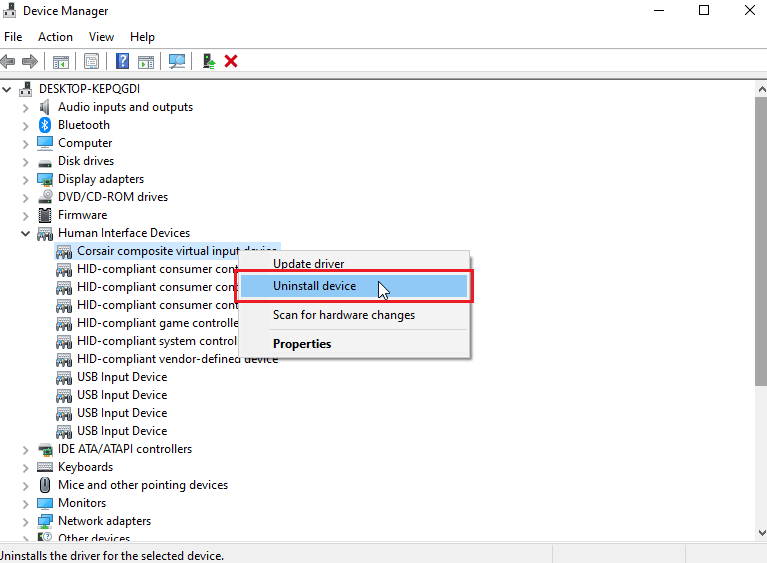This screenshot has height=563, width=767.
Task: Collapse the Human Interface Devices category
Action: (x=25, y=233)
